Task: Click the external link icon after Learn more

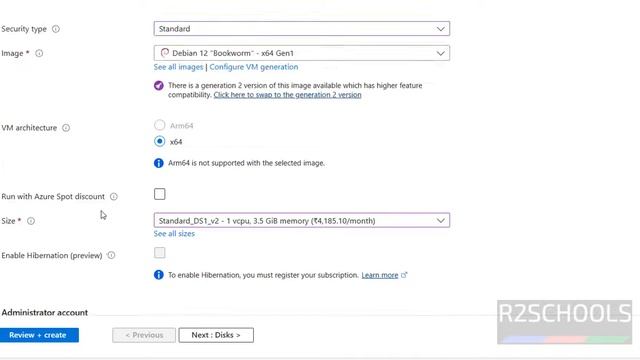Action: (x=404, y=275)
